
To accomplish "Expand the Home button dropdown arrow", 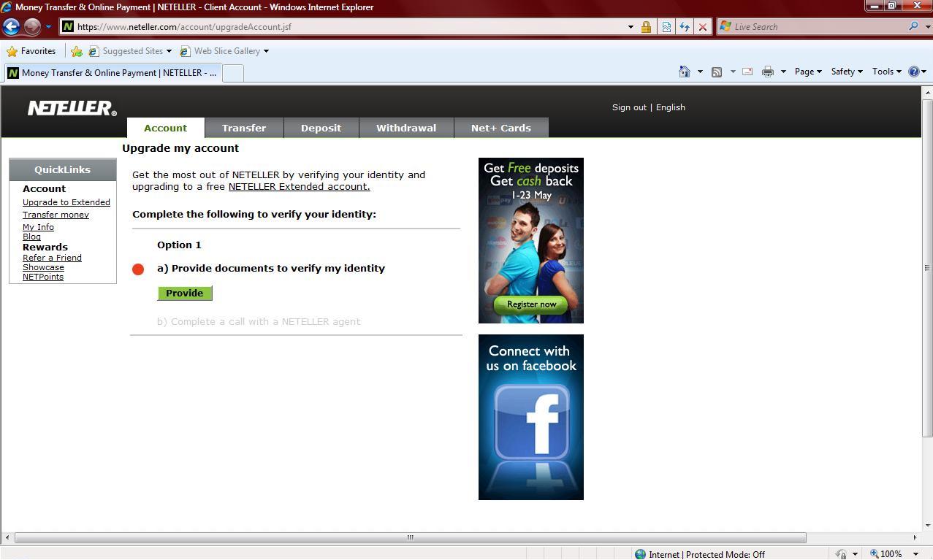I will (700, 72).
